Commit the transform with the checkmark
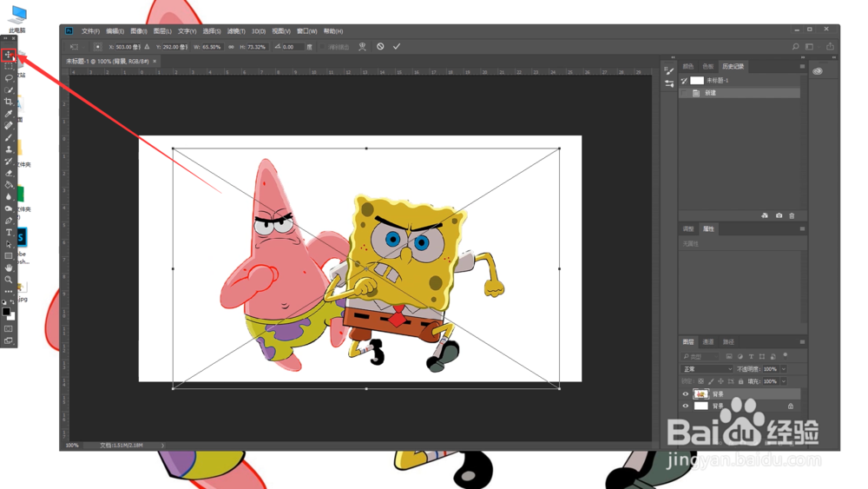 coord(397,47)
